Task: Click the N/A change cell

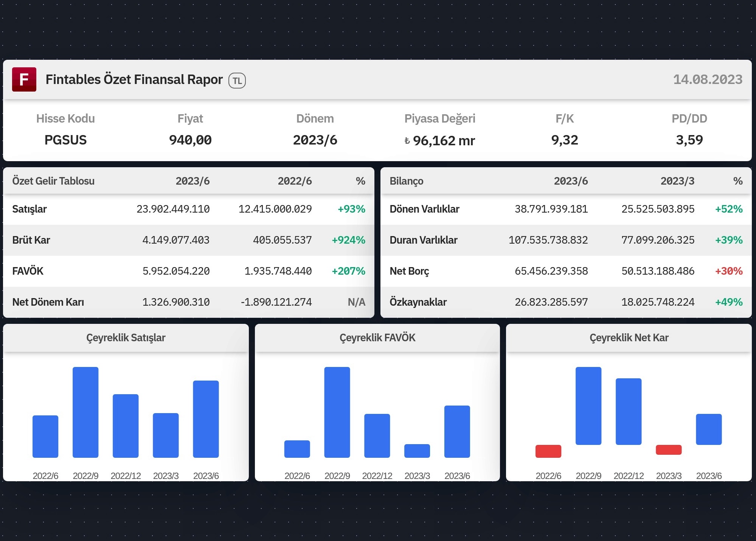Action: [357, 302]
